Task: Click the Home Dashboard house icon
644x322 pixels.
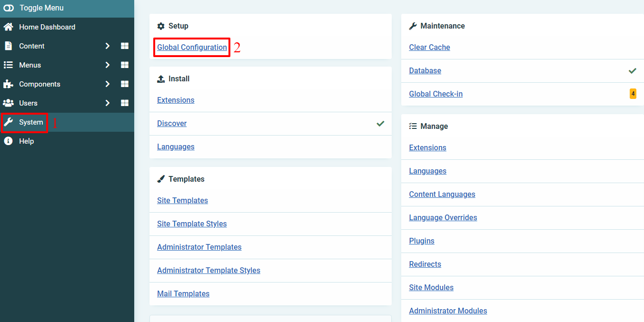Action: [8, 27]
